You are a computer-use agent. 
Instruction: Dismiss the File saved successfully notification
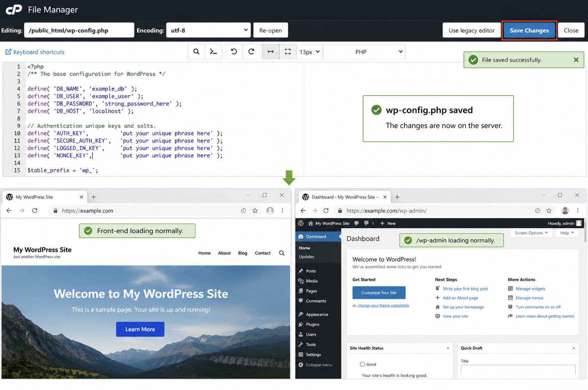[x=576, y=60]
